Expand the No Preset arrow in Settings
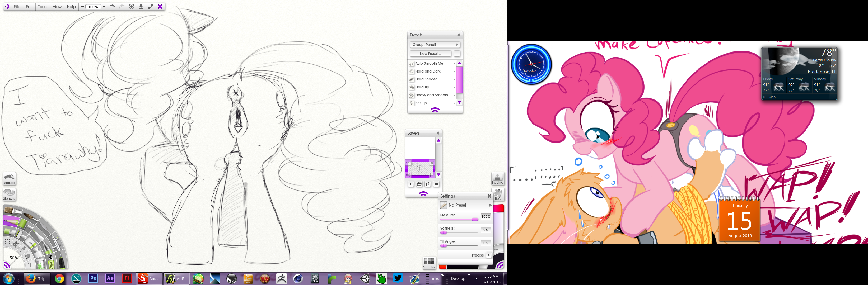Image resolution: width=868 pixels, height=285 pixels. pyautogui.click(x=490, y=205)
